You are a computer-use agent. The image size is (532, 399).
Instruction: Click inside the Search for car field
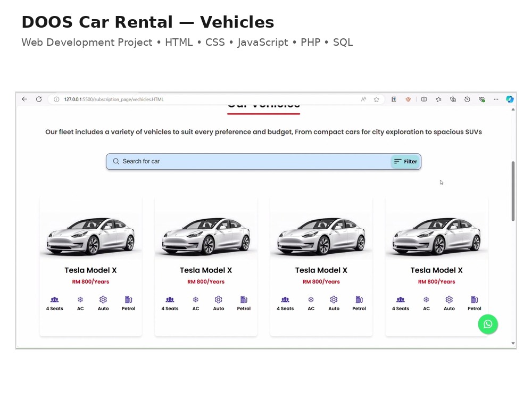point(264,162)
